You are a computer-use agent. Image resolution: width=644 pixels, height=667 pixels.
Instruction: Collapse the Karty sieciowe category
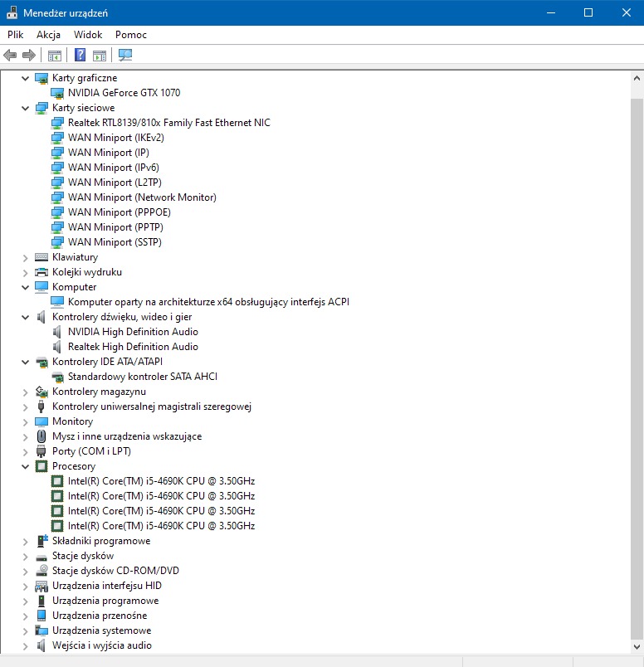pos(25,108)
